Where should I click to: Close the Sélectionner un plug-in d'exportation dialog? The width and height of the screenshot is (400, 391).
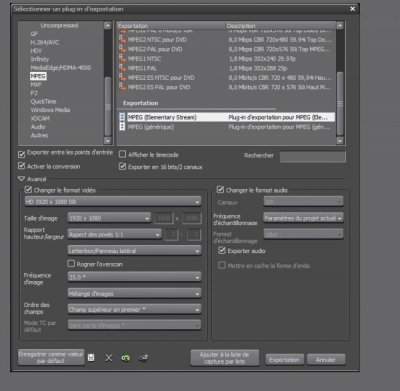352,9
